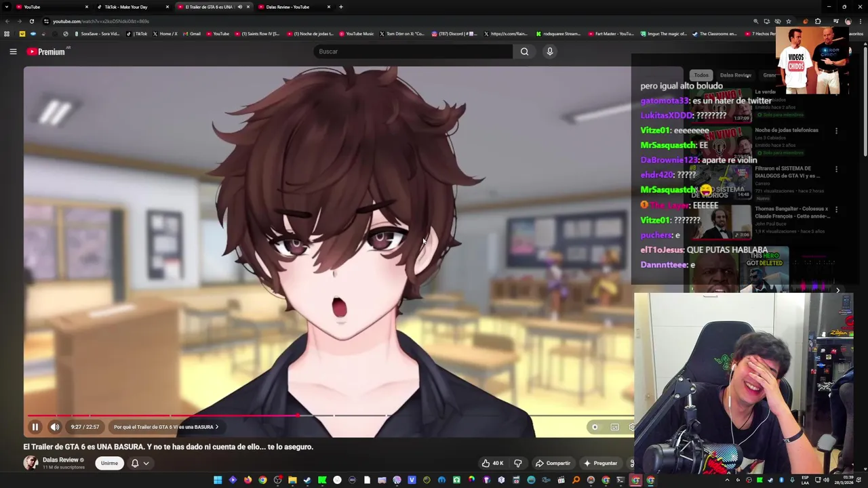Open the YouTube hamburger guide menu
This screenshot has height=488, width=868.
13,52
